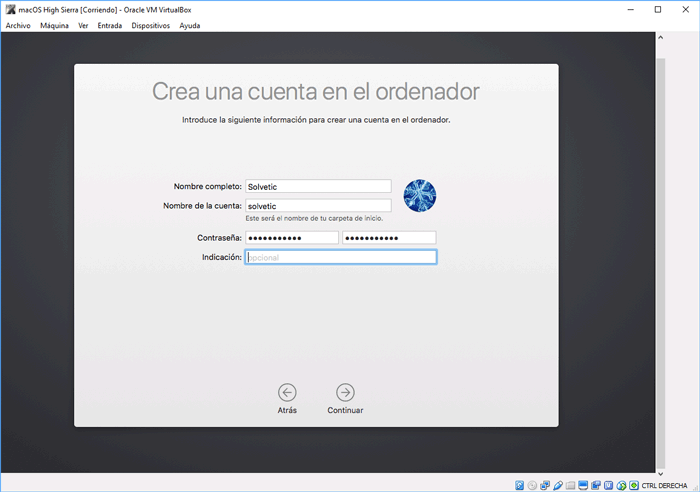The width and height of the screenshot is (700, 492).
Task: Click the vertical scrollbar down arrow
Action: click(661, 474)
